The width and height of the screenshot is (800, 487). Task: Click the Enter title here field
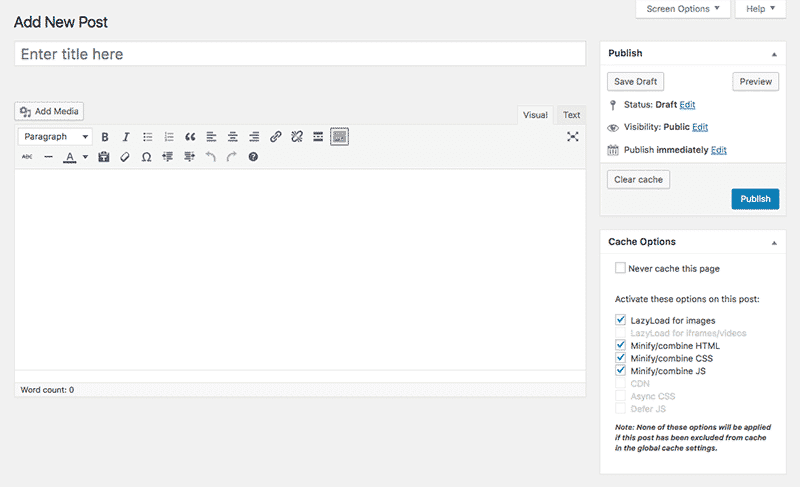[300, 54]
